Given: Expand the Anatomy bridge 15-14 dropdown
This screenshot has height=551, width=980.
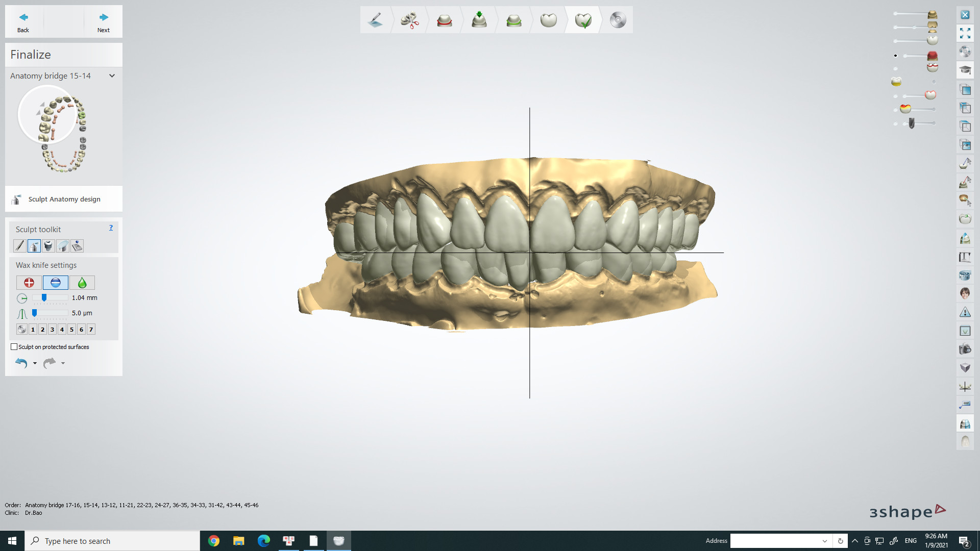Looking at the screenshot, I should [112, 76].
